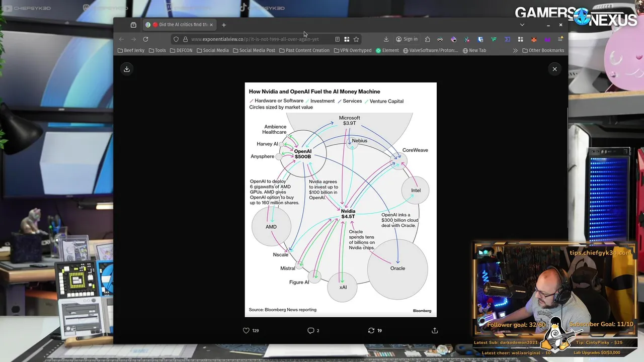Go forward in browser history
Screen dimensions: 644x362
coord(133,39)
